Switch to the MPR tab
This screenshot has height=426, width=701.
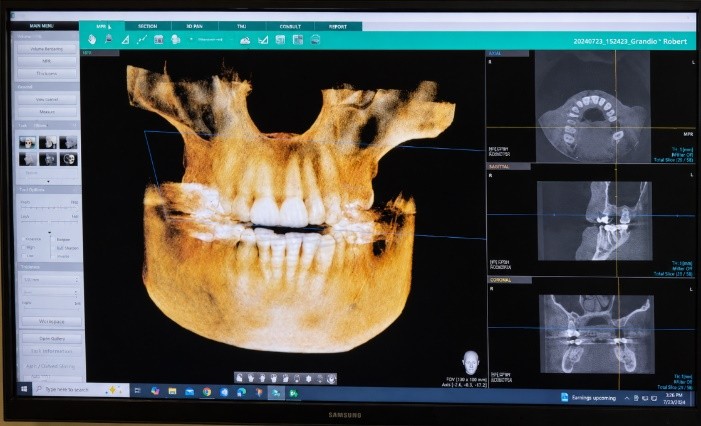[102, 26]
